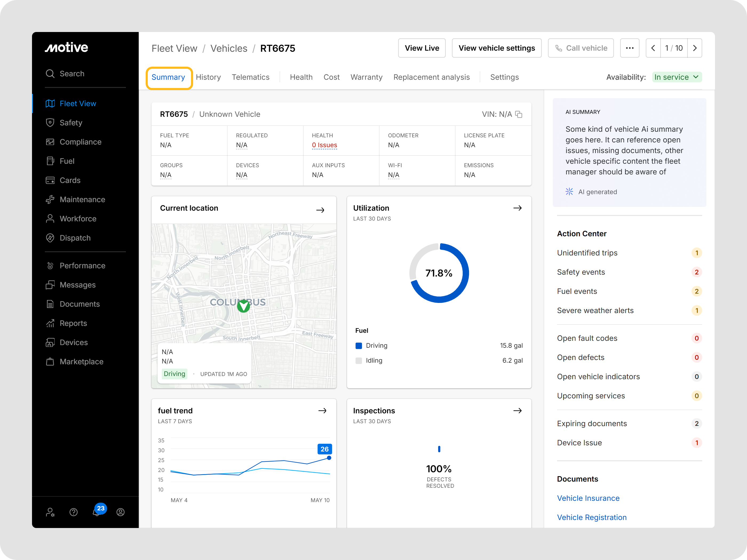
Task: Go to next vehicle
Action: coord(695,48)
